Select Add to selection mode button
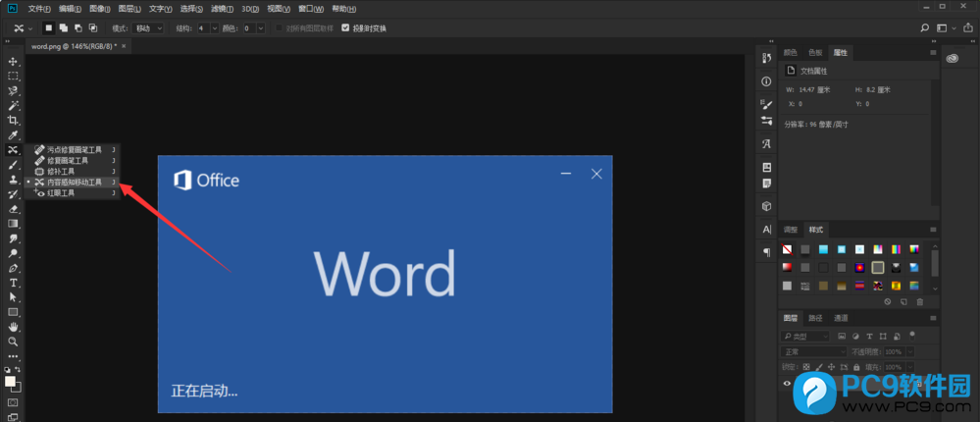Image resolution: width=980 pixels, height=422 pixels. point(63,28)
